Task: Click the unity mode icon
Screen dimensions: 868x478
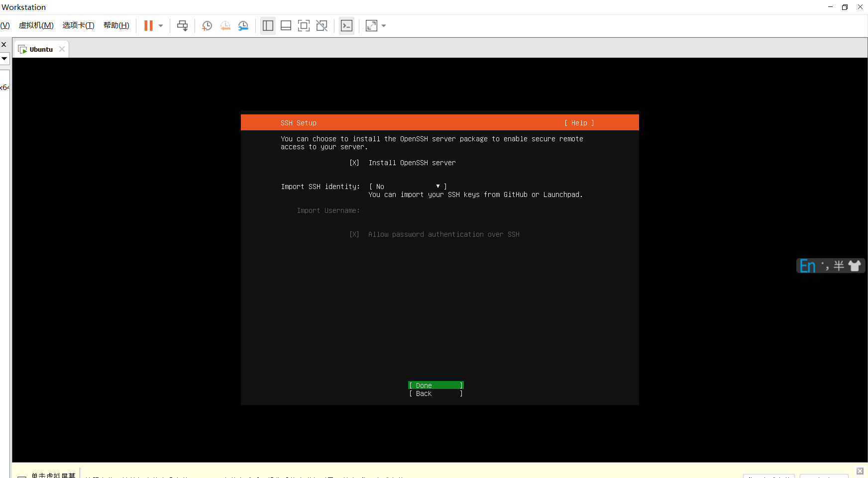Action: tap(322, 25)
